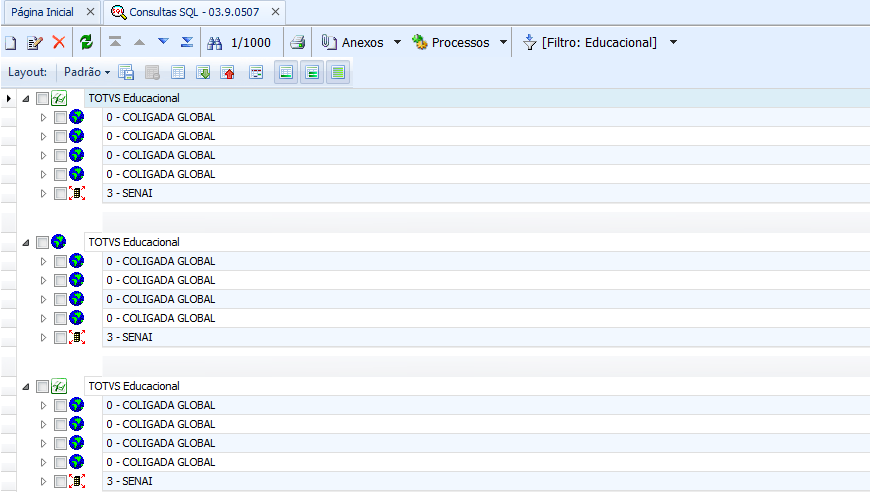Click layout icon with red up arrow
The height and width of the screenshot is (492, 870).
(227, 73)
